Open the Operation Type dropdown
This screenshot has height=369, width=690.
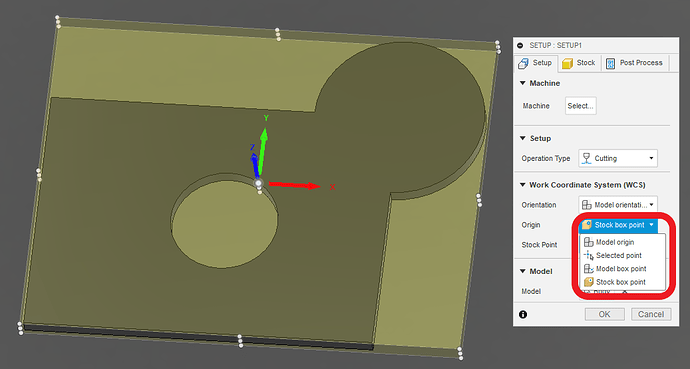tap(618, 158)
